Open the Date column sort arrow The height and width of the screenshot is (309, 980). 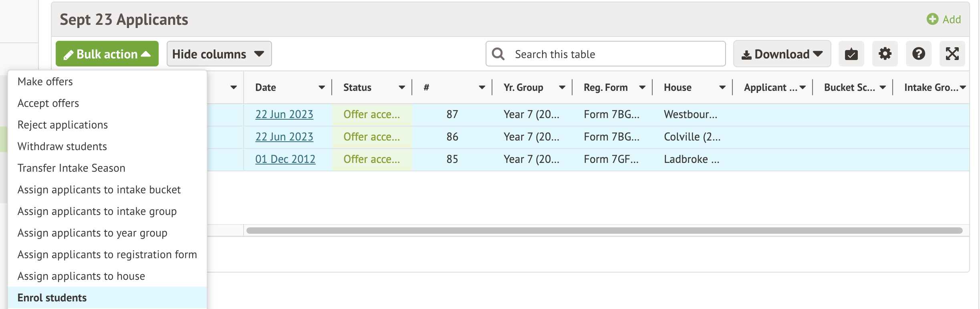(x=321, y=87)
